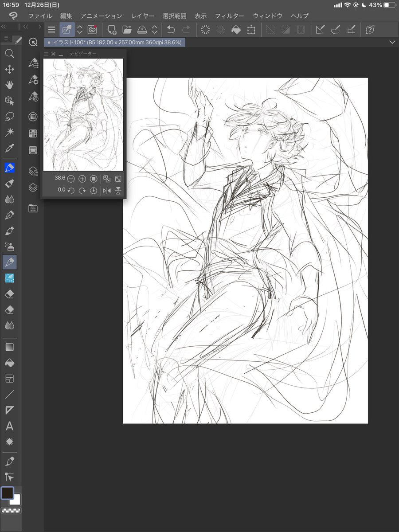Collapse tool palette with far-left double arrow
Screen dimensions: 399x532
[x=4, y=27]
